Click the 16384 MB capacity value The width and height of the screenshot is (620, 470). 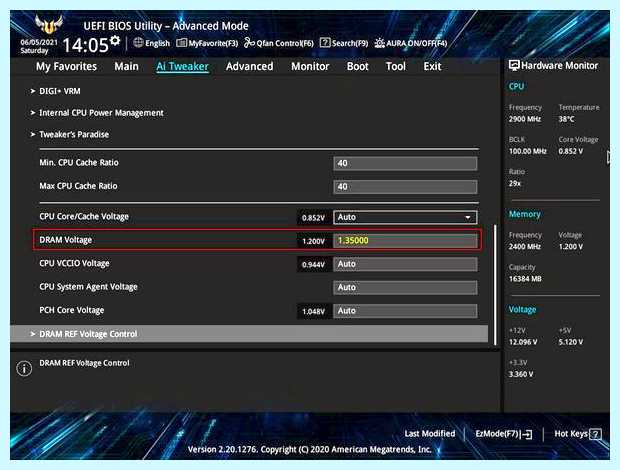tap(525, 279)
